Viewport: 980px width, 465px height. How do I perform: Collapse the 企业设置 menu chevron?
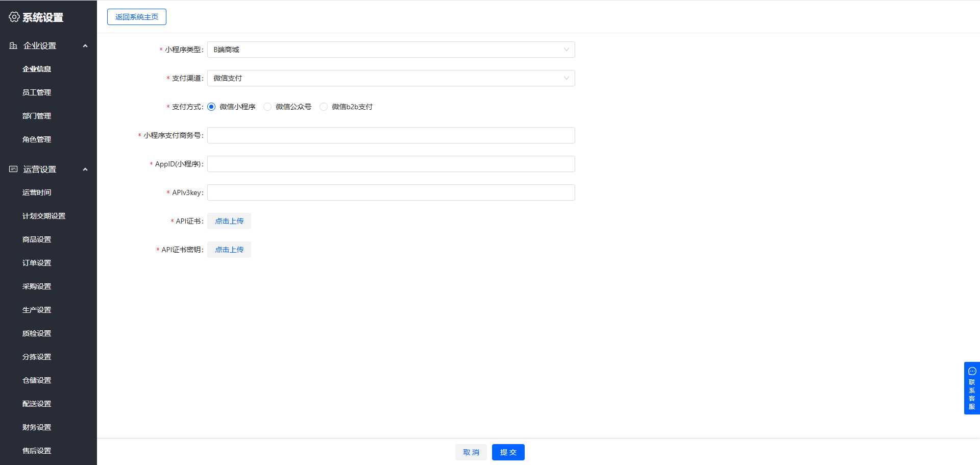pyautogui.click(x=85, y=46)
